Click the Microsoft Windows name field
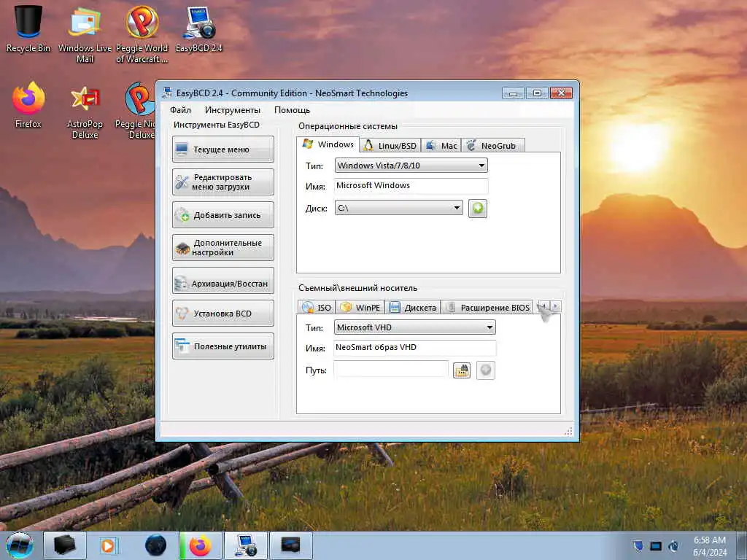 (411, 186)
